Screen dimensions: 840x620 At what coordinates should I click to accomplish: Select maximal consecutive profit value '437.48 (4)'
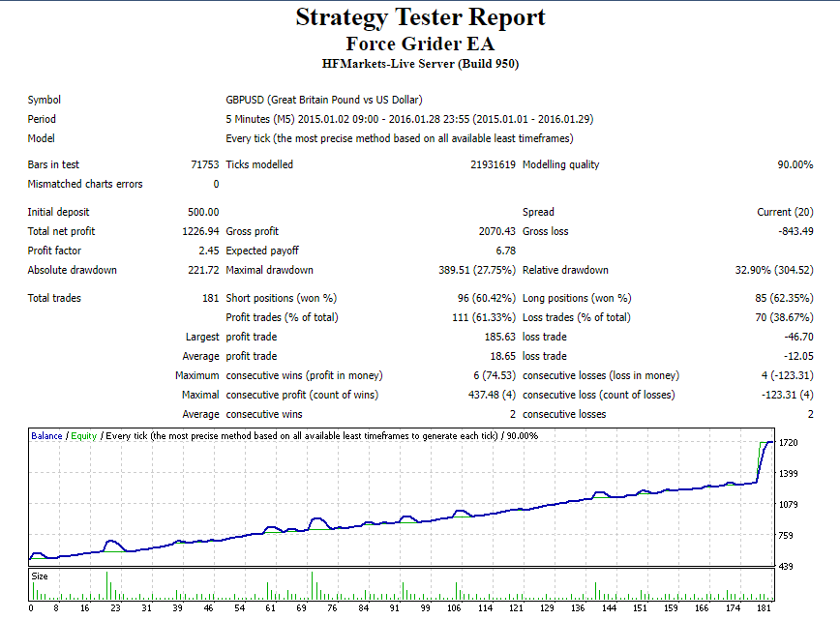pos(492,396)
